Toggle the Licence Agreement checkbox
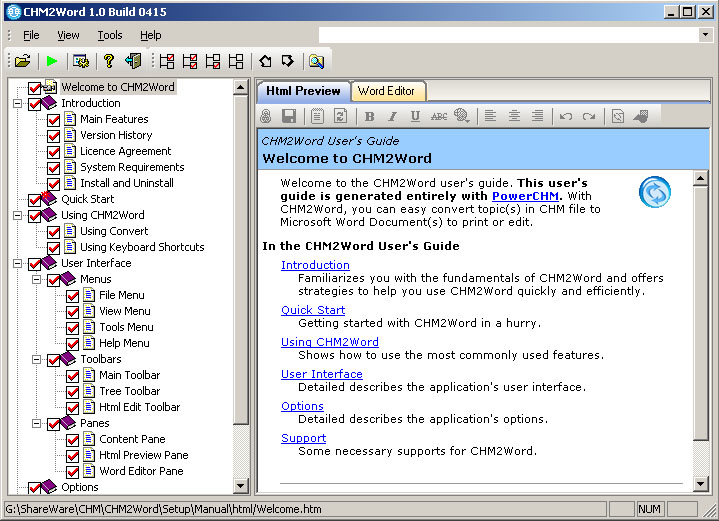The height and width of the screenshot is (521, 719). [x=54, y=152]
